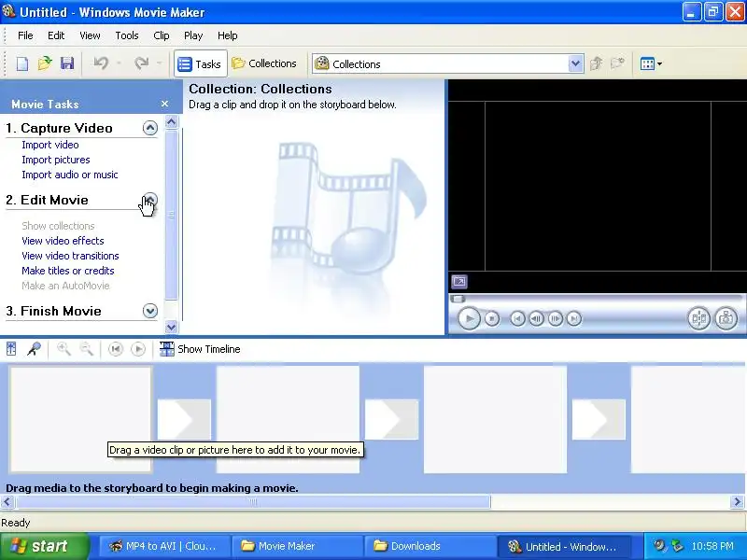
Task: Click the Redo arrow icon
Action: (142, 63)
